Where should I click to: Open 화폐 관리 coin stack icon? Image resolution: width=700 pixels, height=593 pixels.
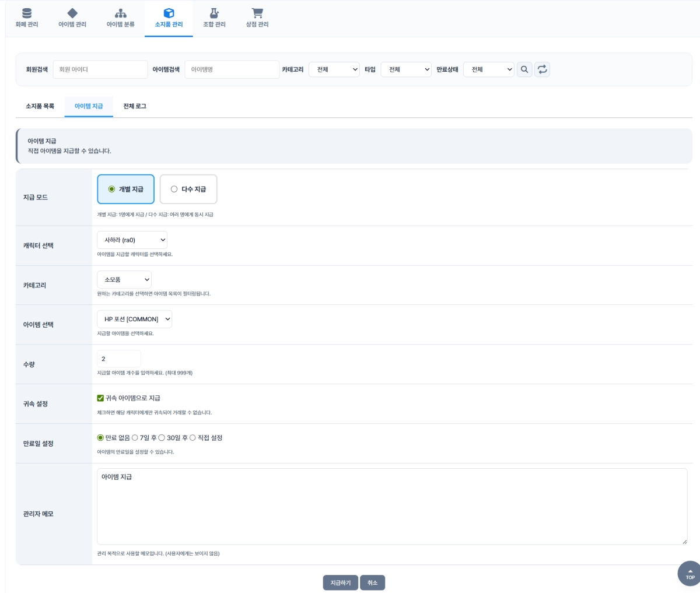tap(27, 13)
